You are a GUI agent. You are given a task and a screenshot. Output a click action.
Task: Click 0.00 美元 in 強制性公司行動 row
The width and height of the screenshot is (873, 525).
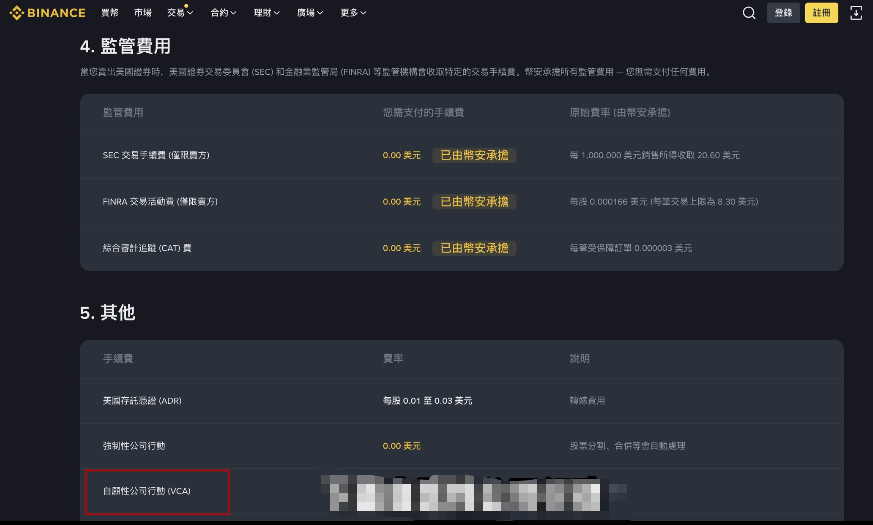pyautogui.click(x=401, y=446)
